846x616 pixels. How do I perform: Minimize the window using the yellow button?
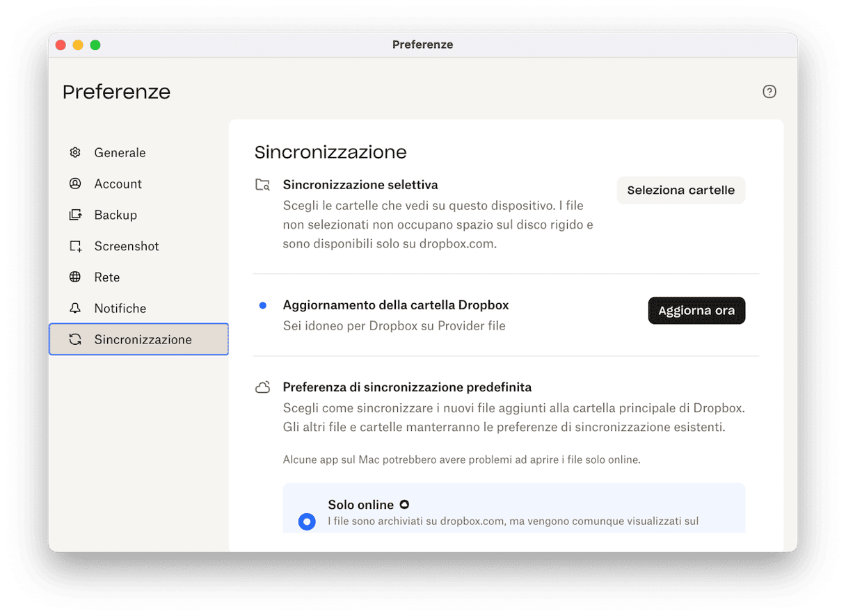(78, 45)
